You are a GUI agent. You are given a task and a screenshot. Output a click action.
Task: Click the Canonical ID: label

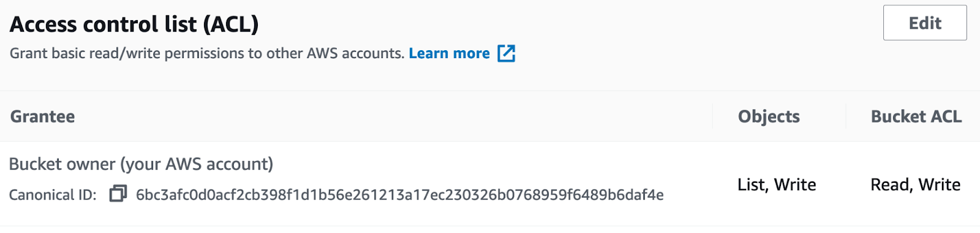point(53,194)
